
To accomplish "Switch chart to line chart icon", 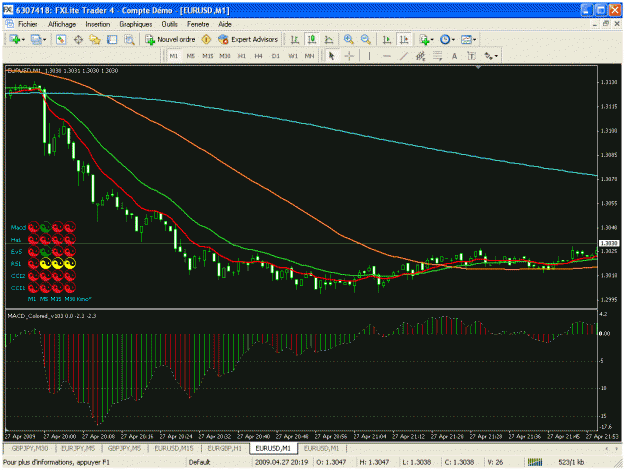I will click(329, 39).
